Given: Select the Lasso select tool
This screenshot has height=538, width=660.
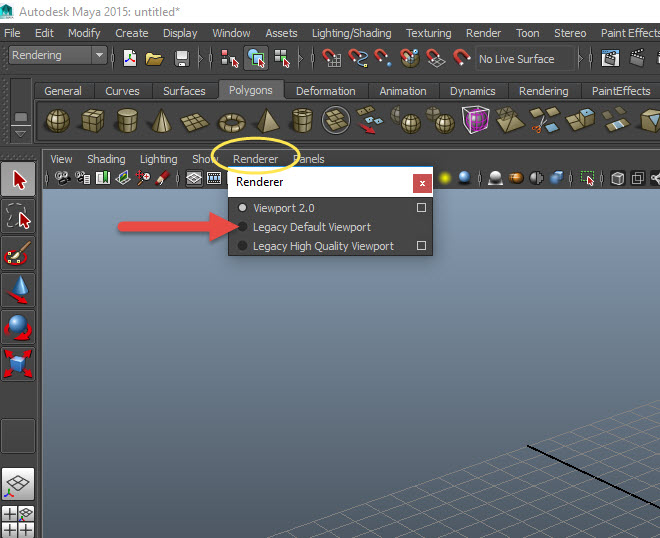Looking at the screenshot, I should click(18, 216).
